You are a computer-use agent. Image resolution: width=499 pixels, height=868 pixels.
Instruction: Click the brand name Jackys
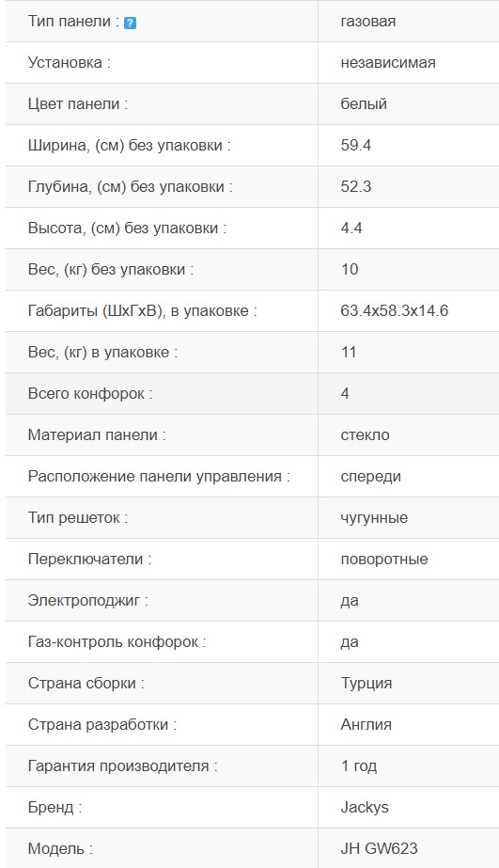(x=364, y=807)
